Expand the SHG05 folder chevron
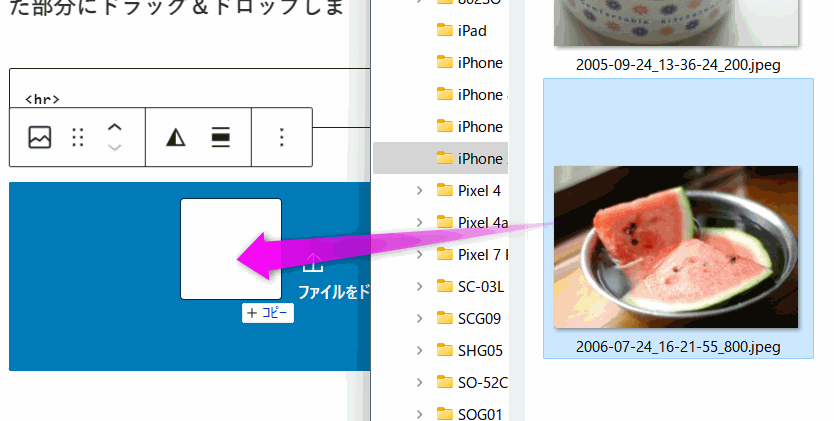834x421 pixels. tap(421, 350)
